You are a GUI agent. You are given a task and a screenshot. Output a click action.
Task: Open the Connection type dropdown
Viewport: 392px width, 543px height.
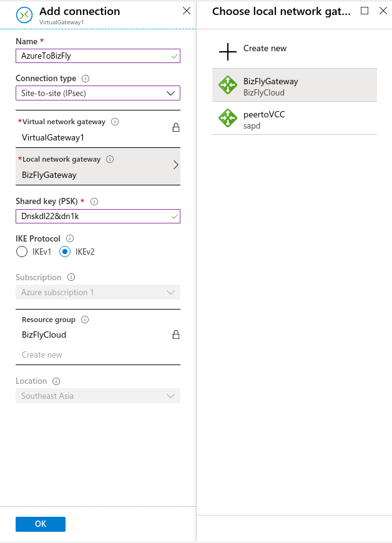click(98, 93)
